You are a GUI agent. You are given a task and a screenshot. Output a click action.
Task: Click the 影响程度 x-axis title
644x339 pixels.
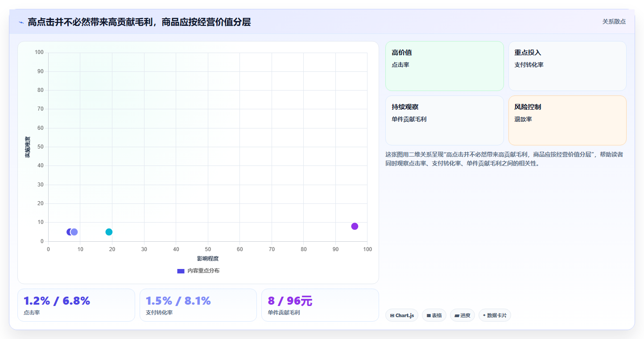coord(208,259)
